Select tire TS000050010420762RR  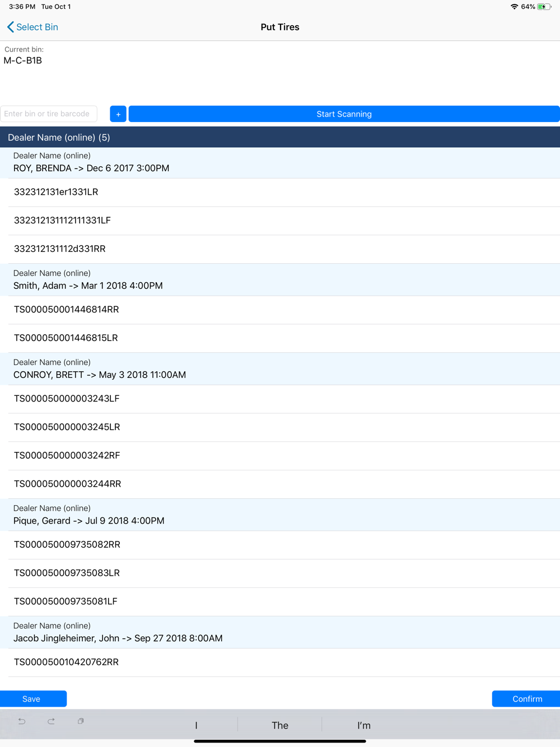[x=280, y=662]
